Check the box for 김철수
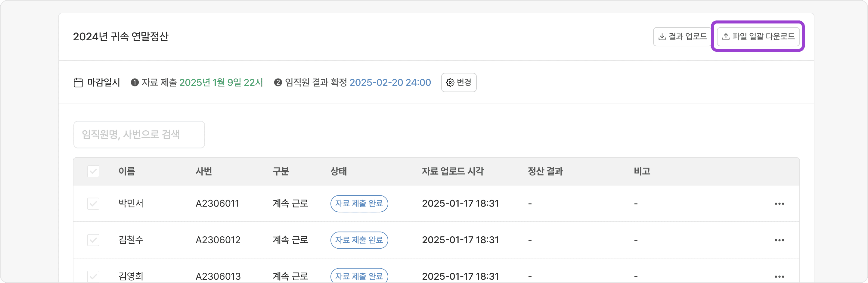This screenshot has width=868, height=283. click(x=93, y=240)
